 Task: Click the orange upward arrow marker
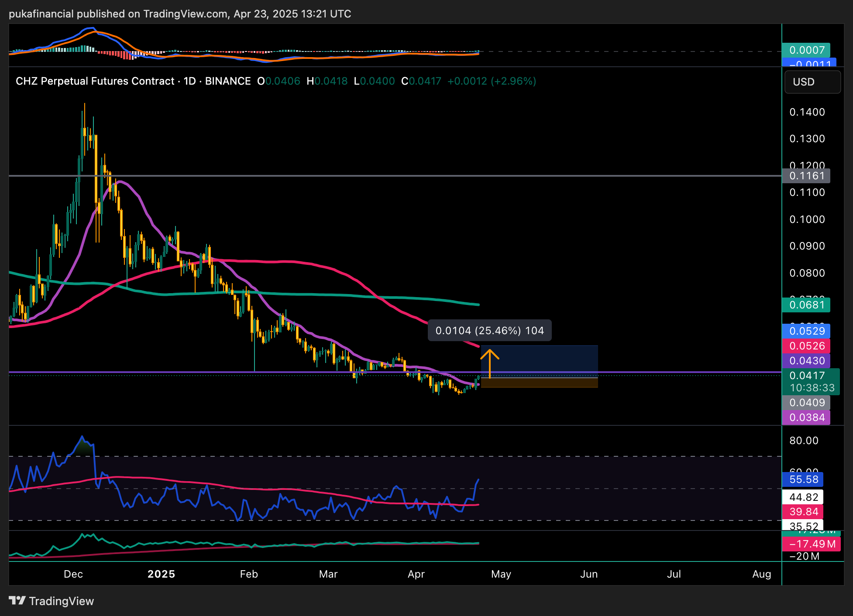[490, 362]
